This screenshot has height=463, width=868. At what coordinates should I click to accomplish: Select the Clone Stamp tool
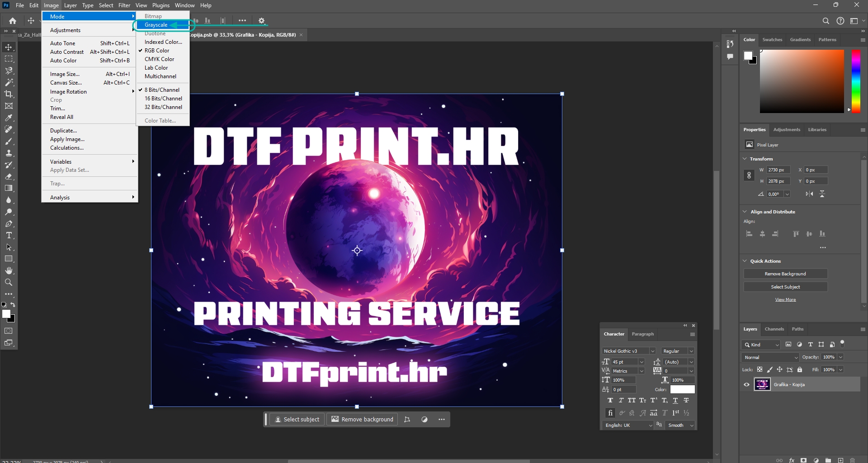point(9,153)
